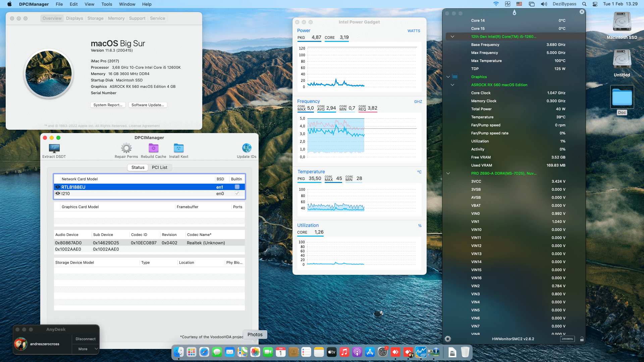Open AnyDesk More dropdown
This screenshot has height=362, width=644.
[86, 349]
